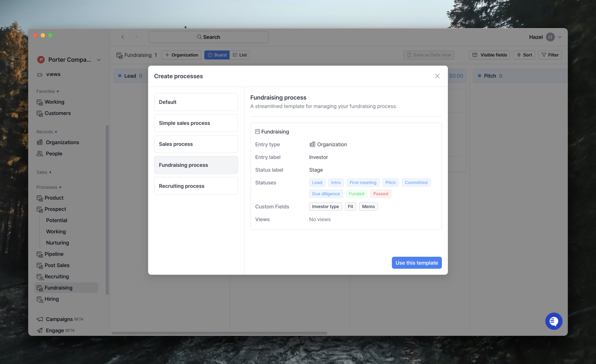This screenshot has width=596, height=364.
Task: Expand the Porter Company workspace dropdown
Action: 99,60
